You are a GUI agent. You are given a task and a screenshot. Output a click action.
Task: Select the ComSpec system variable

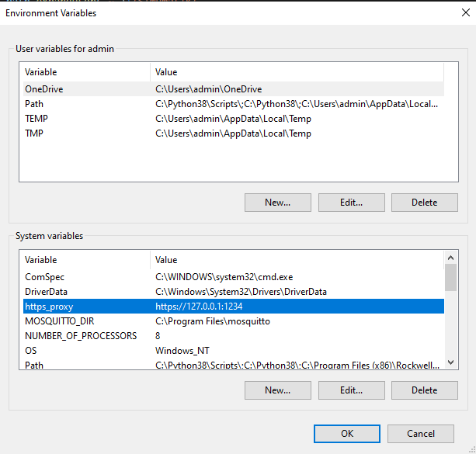(43, 277)
